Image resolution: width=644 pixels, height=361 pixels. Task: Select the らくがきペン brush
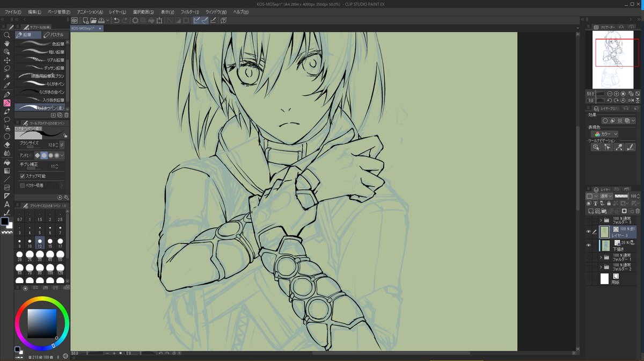[x=40, y=84]
